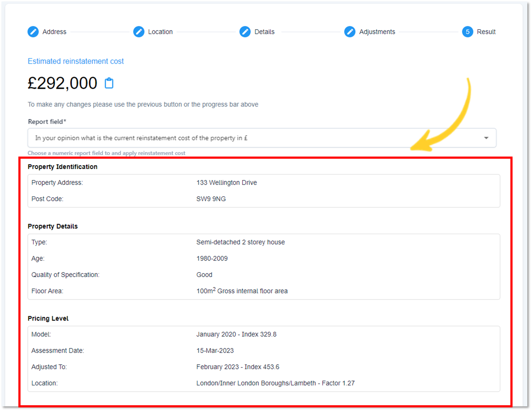Click the 'To make any changes' instruction text

(x=143, y=104)
